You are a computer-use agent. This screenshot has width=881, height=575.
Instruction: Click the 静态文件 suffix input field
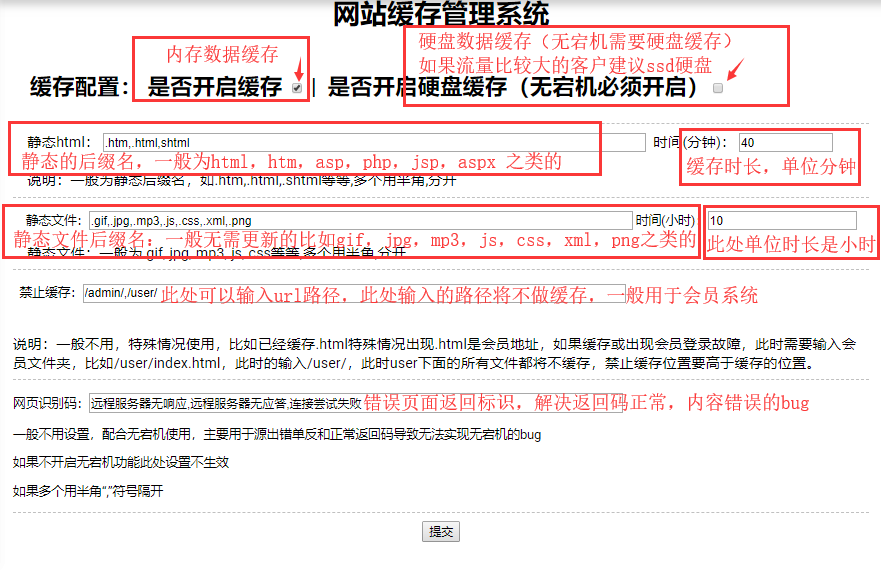tap(360, 220)
